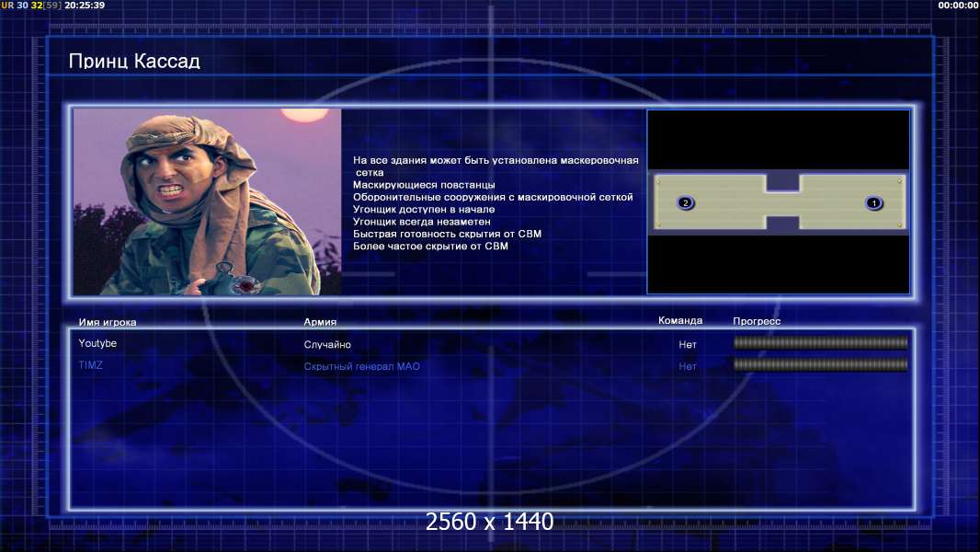Screen dimensions: 980x552
Task: Click the 'Имя игрока' column header
Action: [x=108, y=323]
